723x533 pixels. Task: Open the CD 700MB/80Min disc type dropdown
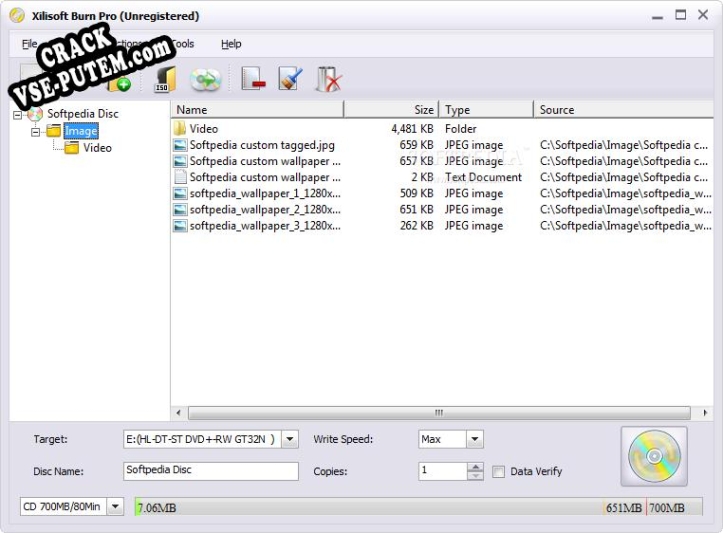[115, 507]
